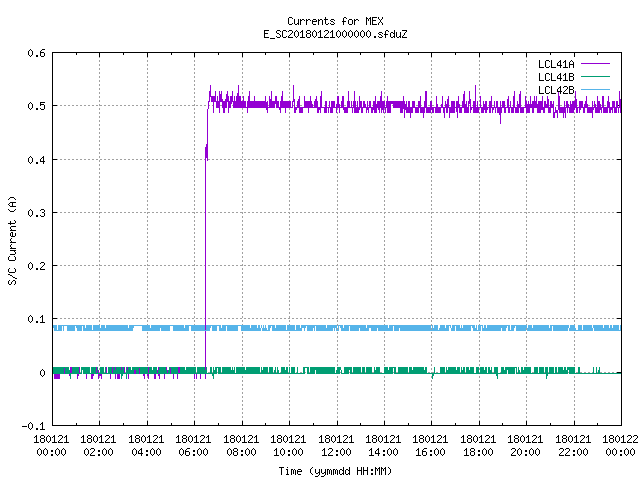Click the purple LCL41A legend line sample
Image resolution: width=640 pixels, height=480 pixels.
tap(595, 64)
